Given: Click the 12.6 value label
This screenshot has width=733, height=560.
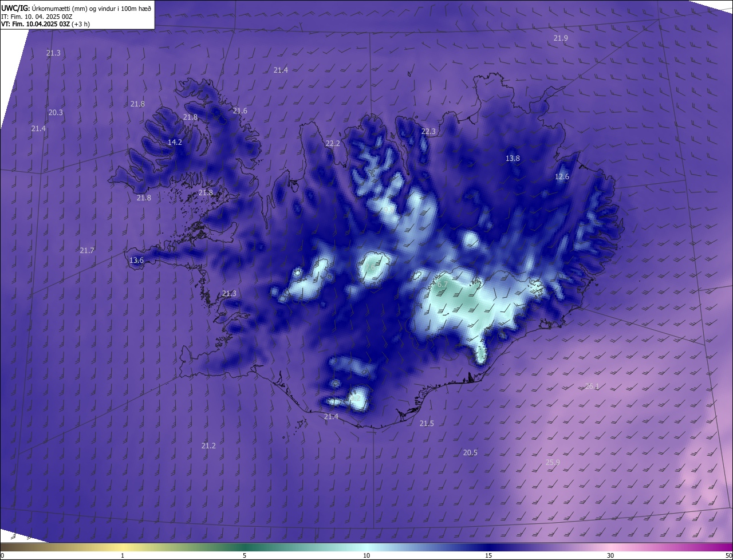Looking at the screenshot, I should 562,177.
